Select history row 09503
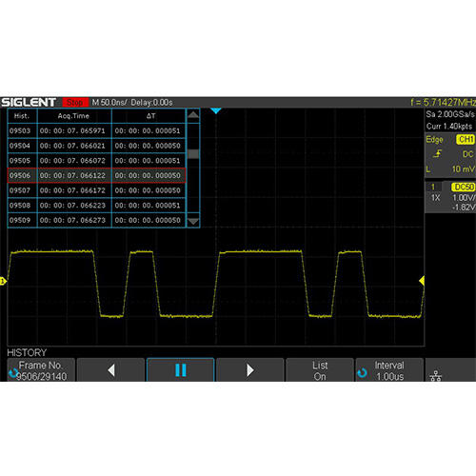The width and height of the screenshot is (476, 476). click(96, 130)
